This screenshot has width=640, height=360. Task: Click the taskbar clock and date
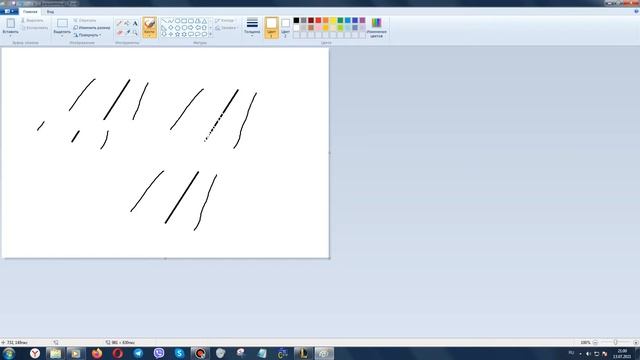[x=622, y=353]
